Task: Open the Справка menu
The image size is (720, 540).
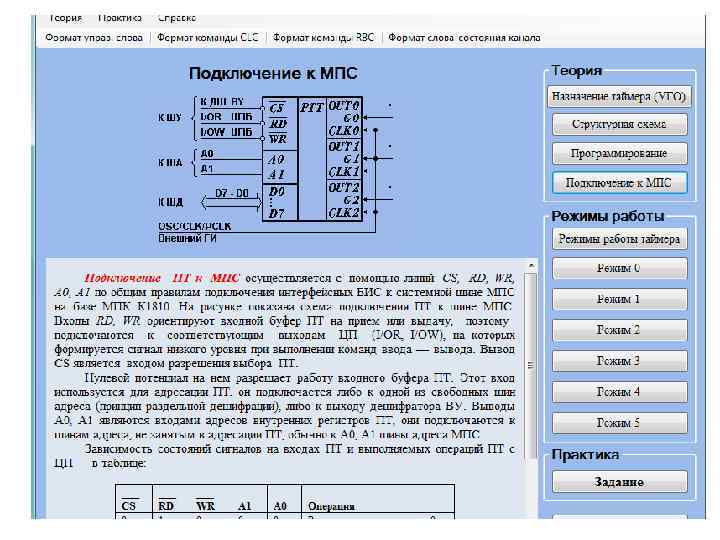Action: [x=177, y=18]
